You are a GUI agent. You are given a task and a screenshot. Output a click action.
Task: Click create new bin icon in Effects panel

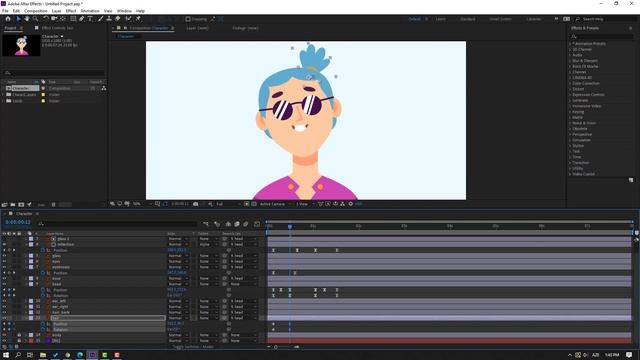631,180
